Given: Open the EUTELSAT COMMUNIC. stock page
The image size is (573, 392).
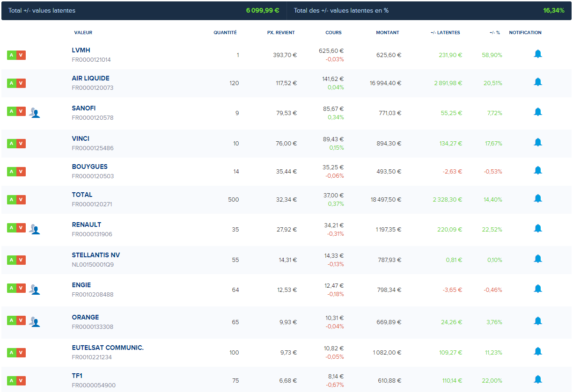Looking at the screenshot, I should tap(107, 348).
